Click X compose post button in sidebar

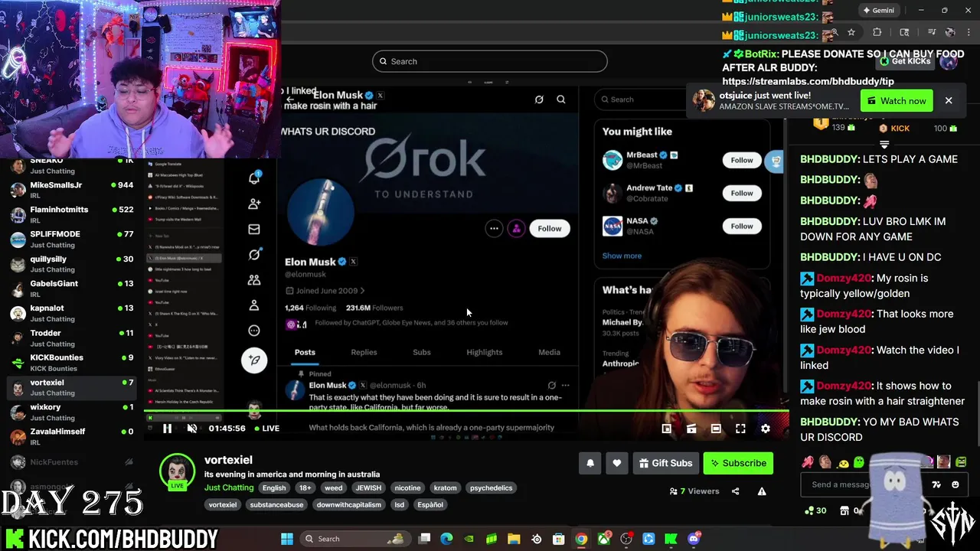coord(254,360)
